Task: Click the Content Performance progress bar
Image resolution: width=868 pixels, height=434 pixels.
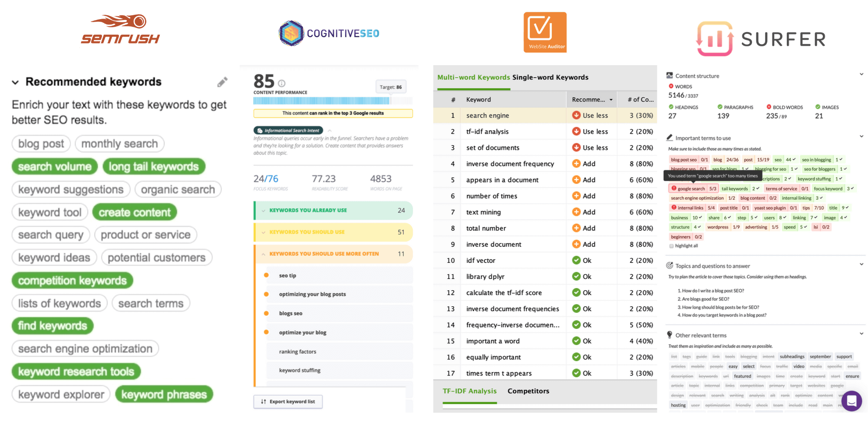Action: [x=333, y=101]
